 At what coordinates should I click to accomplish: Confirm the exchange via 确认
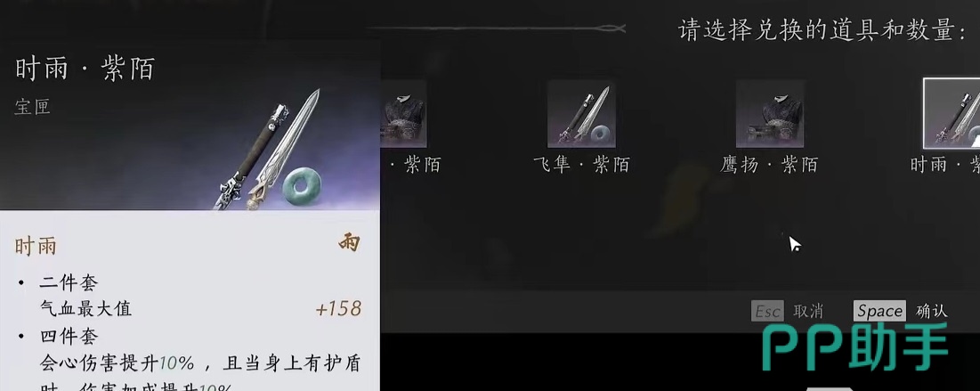[x=932, y=311]
